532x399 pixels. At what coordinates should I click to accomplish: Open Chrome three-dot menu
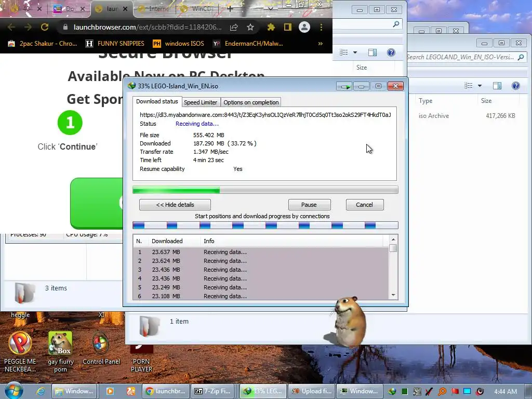tap(321, 27)
